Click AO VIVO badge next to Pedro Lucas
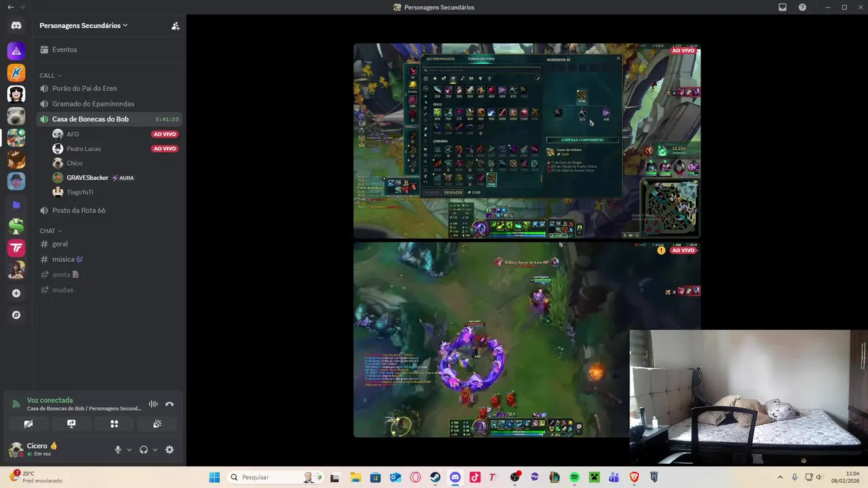Screen dimensions: 868x488 click(165, 148)
